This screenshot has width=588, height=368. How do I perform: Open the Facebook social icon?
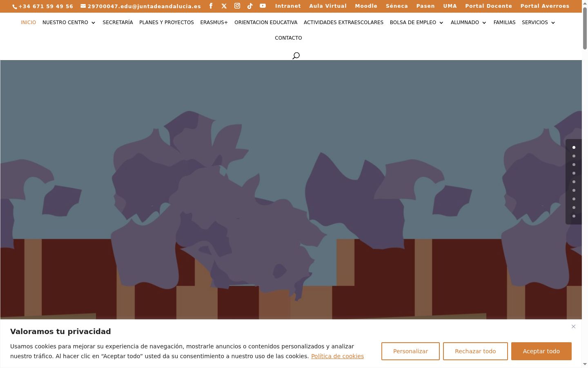pos(211,6)
